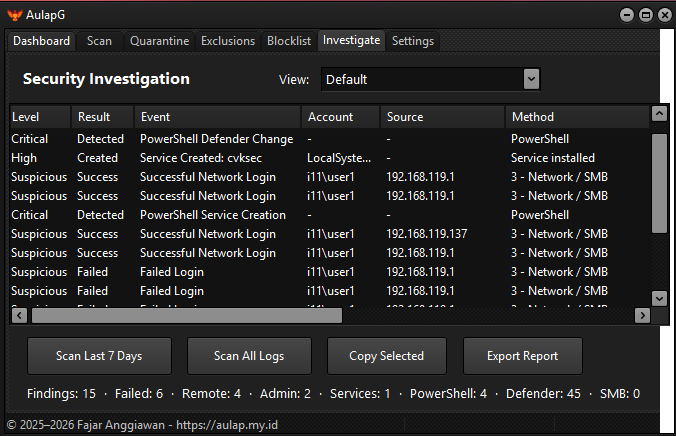Click the Failed: 6 statistic
The image size is (676, 436).
(139, 393)
